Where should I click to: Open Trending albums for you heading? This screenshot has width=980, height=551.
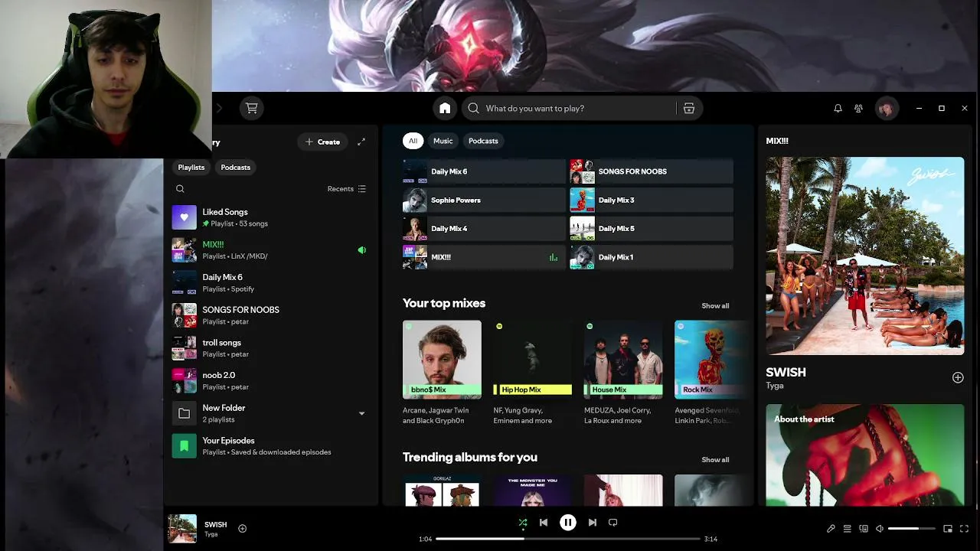[x=470, y=457]
